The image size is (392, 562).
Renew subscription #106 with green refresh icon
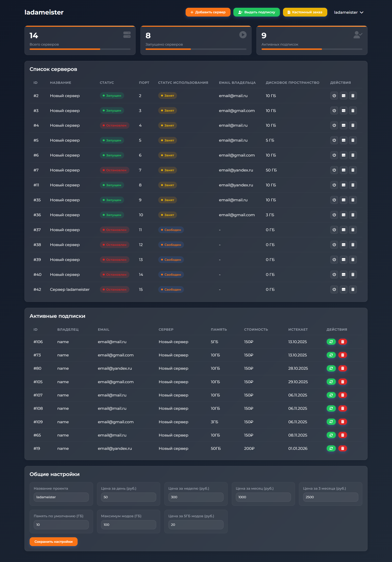click(331, 342)
